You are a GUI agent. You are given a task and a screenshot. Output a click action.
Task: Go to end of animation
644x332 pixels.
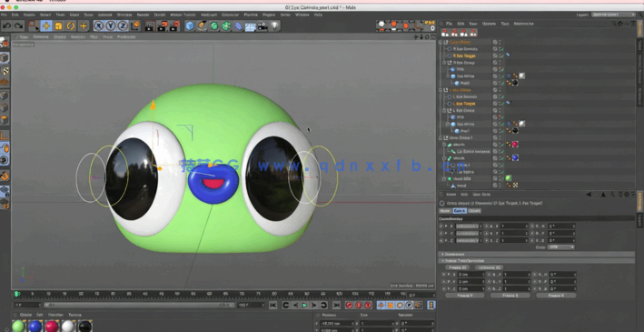(336, 305)
